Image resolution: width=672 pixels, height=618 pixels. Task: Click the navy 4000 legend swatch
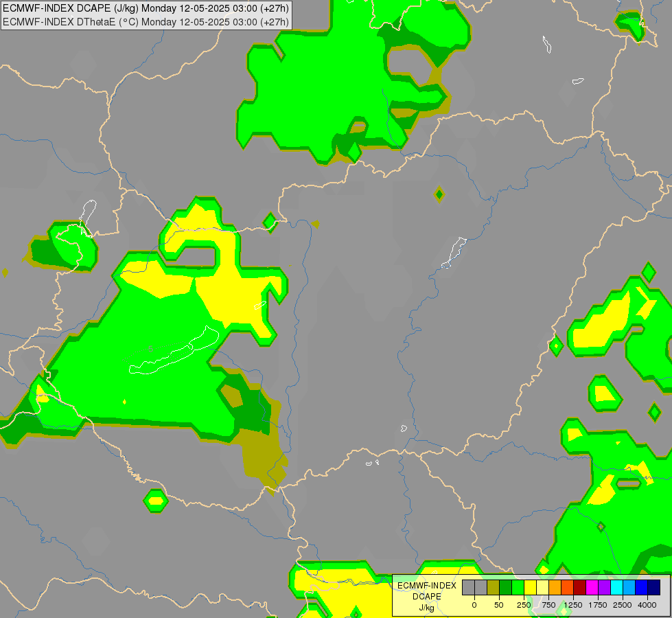point(654,587)
